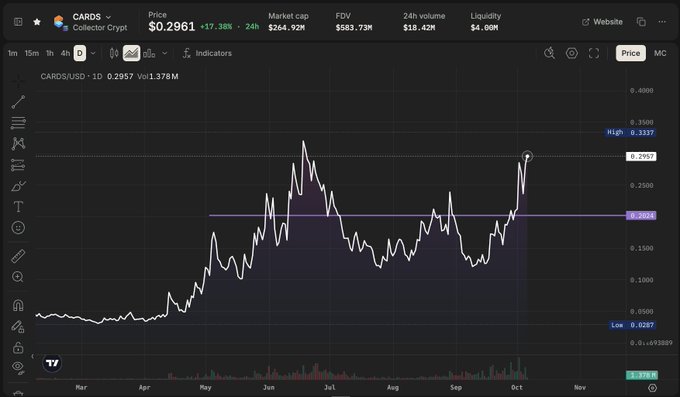Open the Website link
The width and height of the screenshot is (680, 397).
[x=602, y=22]
